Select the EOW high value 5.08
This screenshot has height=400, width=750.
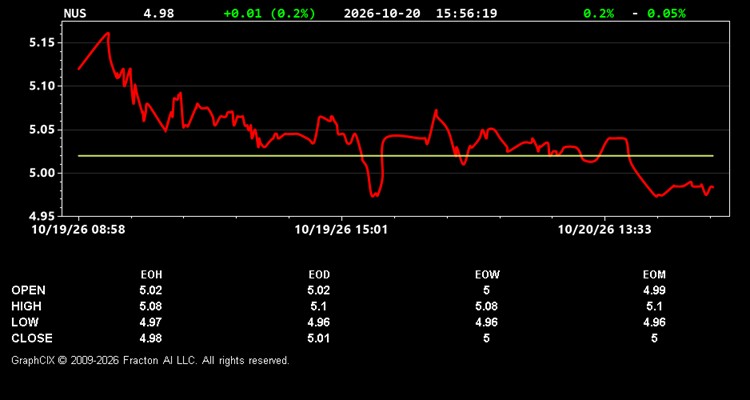(x=486, y=306)
